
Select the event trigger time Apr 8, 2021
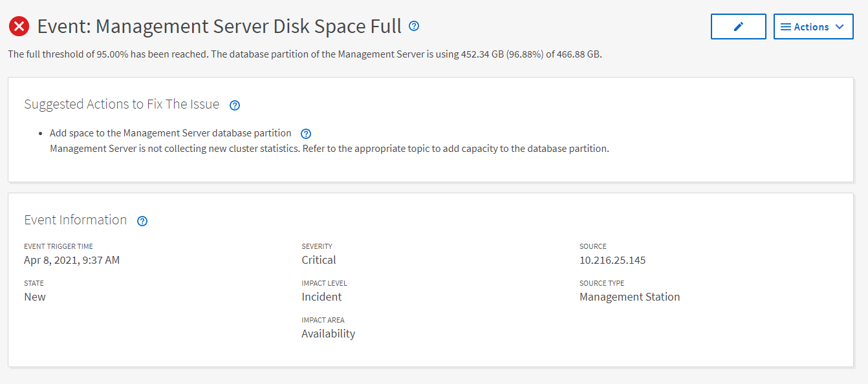(72, 260)
